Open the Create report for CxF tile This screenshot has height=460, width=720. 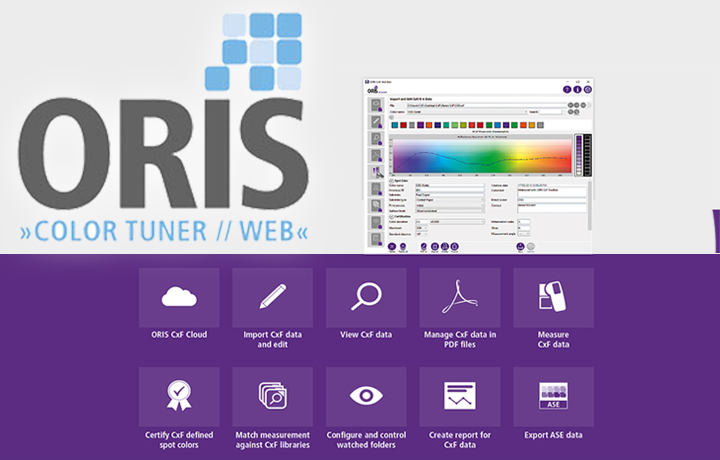pyautogui.click(x=460, y=397)
